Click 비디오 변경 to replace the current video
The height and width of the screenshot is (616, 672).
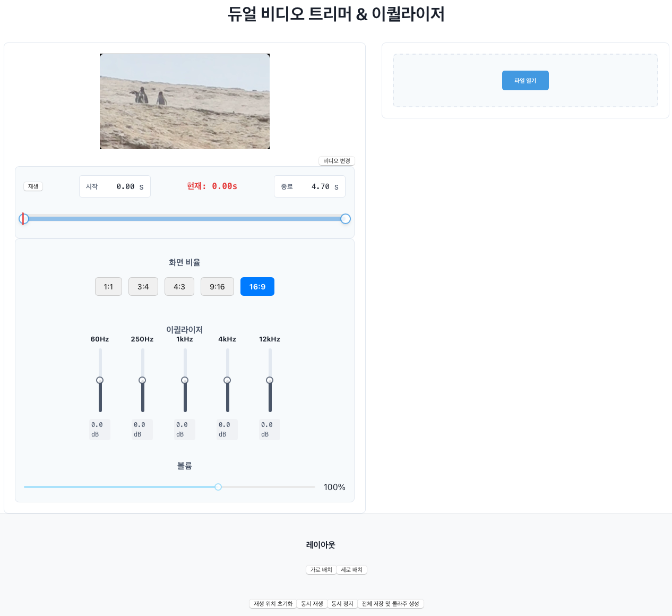[x=337, y=160]
